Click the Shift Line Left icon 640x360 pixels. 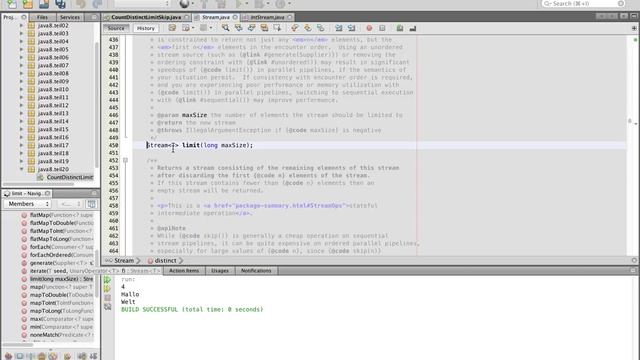[x=339, y=28]
